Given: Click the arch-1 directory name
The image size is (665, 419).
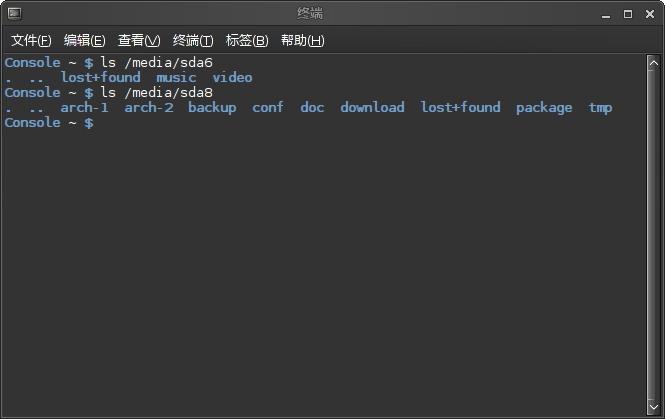Looking at the screenshot, I should point(84,108).
